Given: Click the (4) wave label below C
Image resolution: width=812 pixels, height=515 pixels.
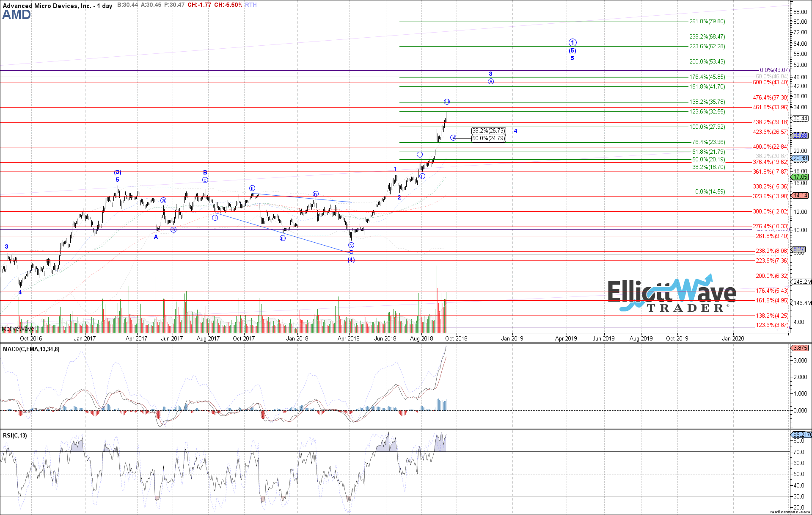Looking at the screenshot, I should pyautogui.click(x=351, y=260).
